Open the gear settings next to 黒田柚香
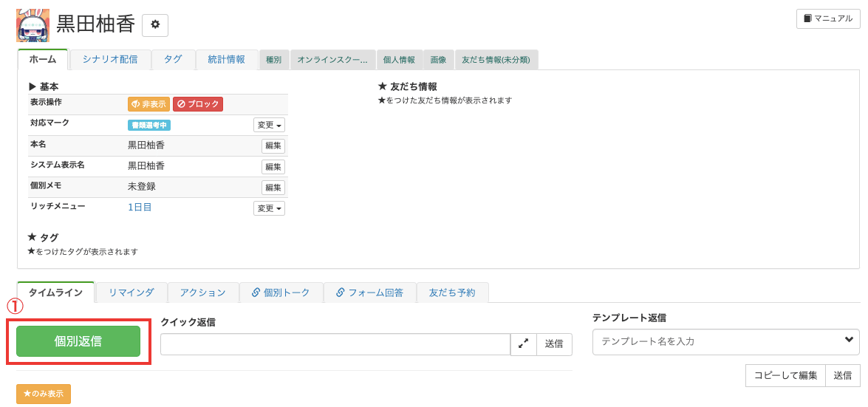 coord(155,25)
